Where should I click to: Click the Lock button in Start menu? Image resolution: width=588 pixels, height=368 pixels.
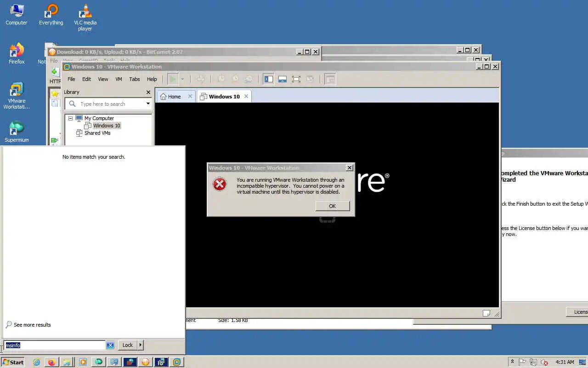pos(128,345)
